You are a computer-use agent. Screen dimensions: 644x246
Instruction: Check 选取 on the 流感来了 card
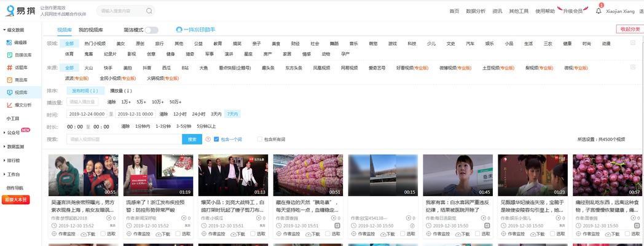(178, 234)
